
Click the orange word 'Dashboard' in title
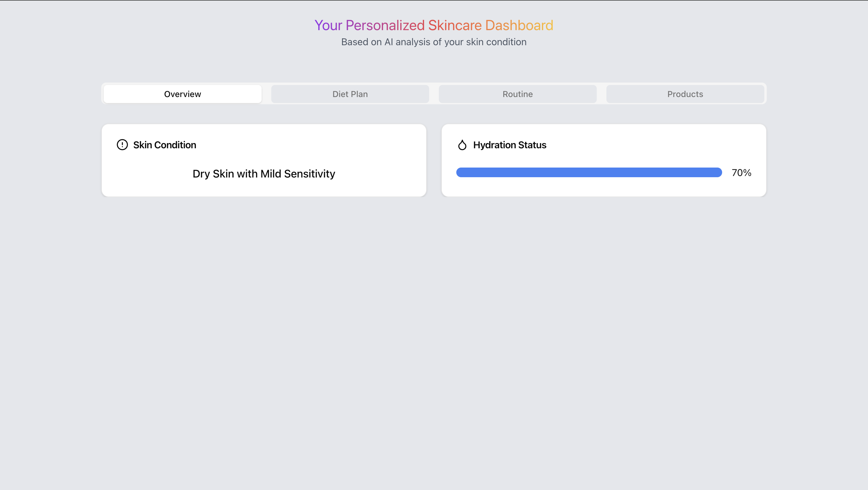pyautogui.click(x=519, y=26)
